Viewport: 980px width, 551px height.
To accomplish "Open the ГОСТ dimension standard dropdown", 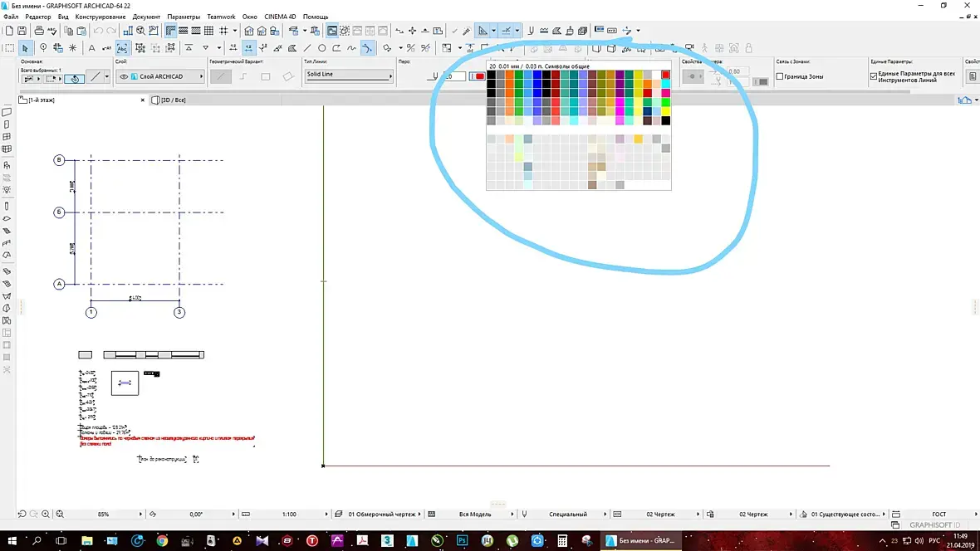I will (x=935, y=514).
